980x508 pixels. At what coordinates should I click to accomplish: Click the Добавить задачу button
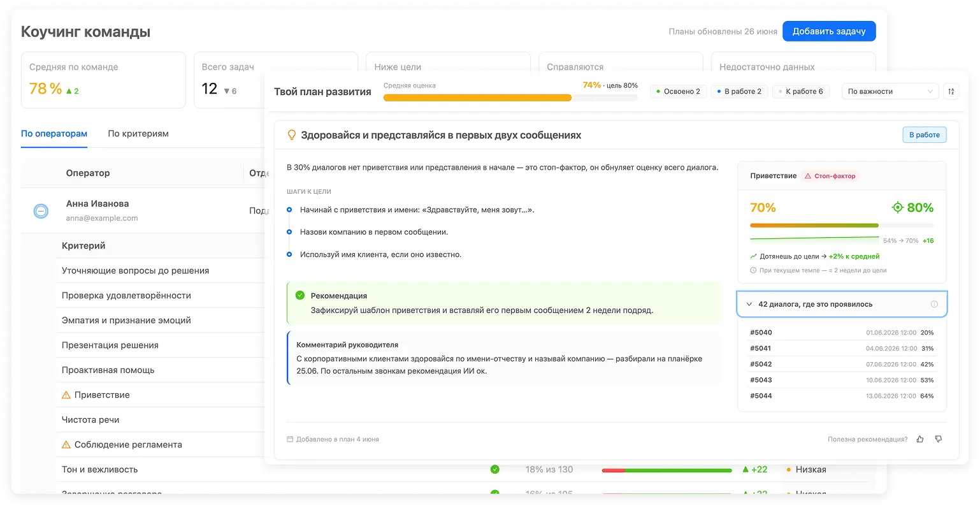click(829, 31)
